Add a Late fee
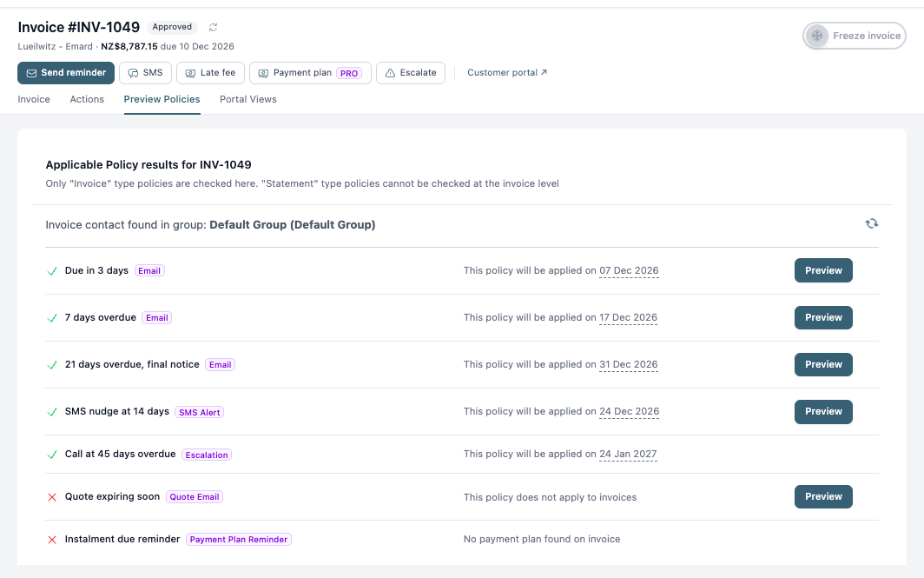Image resolution: width=924 pixels, height=578 pixels. (x=210, y=73)
